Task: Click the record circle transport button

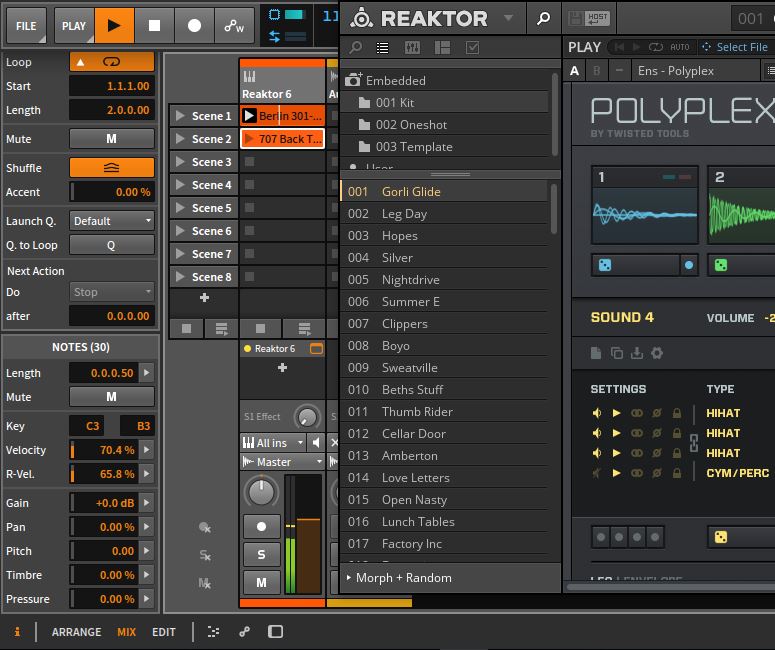Action: pos(194,25)
